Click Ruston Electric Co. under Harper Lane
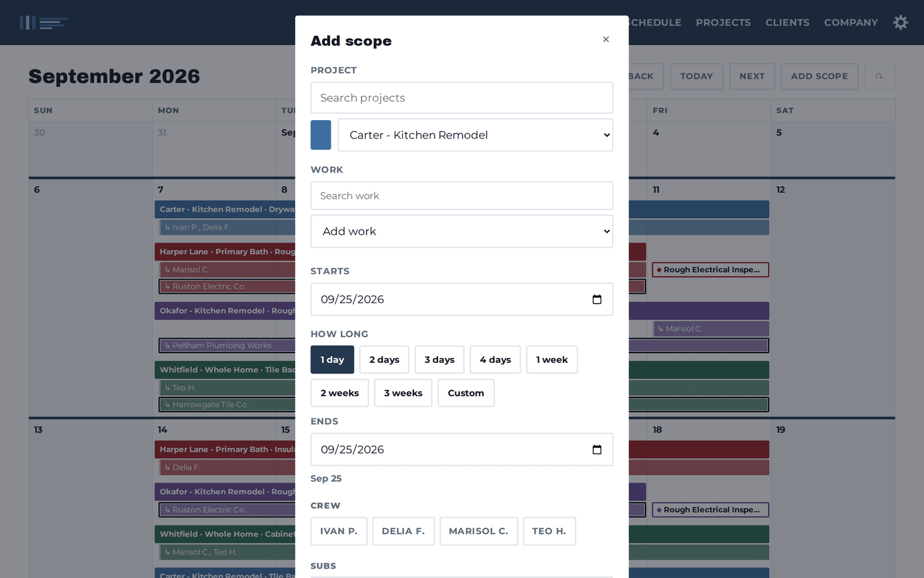 (227, 287)
